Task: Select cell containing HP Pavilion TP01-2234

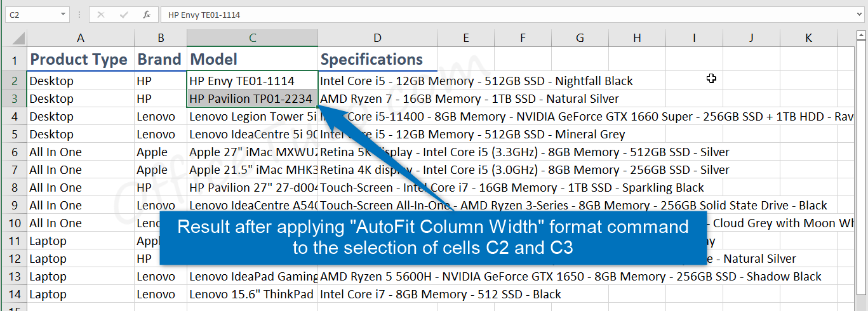Action: tap(251, 98)
